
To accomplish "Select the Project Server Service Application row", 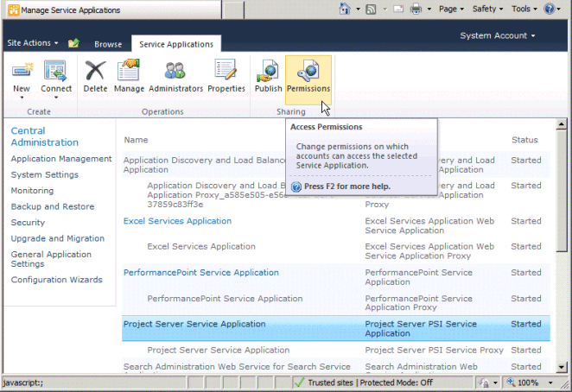I will pyautogui.click(x=336, y=329).
